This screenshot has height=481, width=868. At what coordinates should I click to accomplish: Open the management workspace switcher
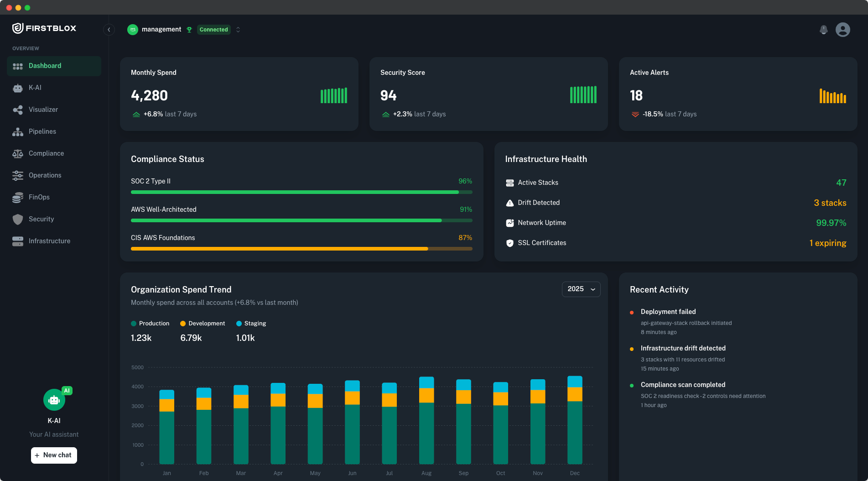[161, 29]
